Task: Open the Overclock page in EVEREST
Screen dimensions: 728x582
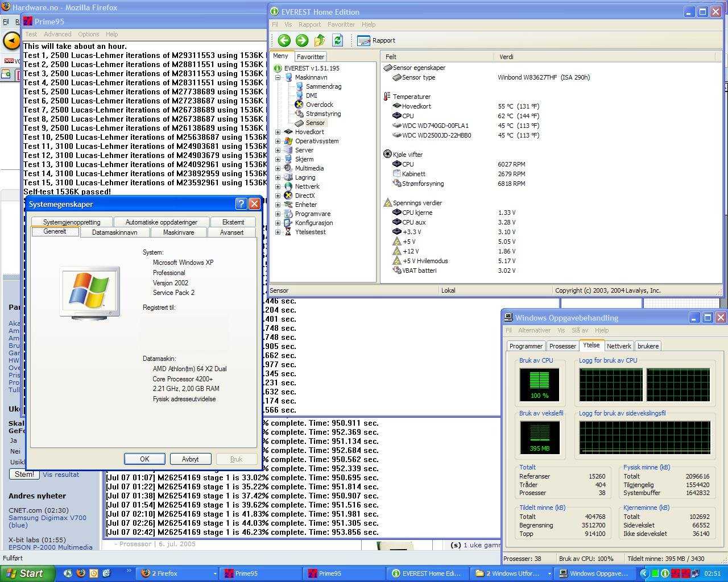Action: click(x=319, y=105)
